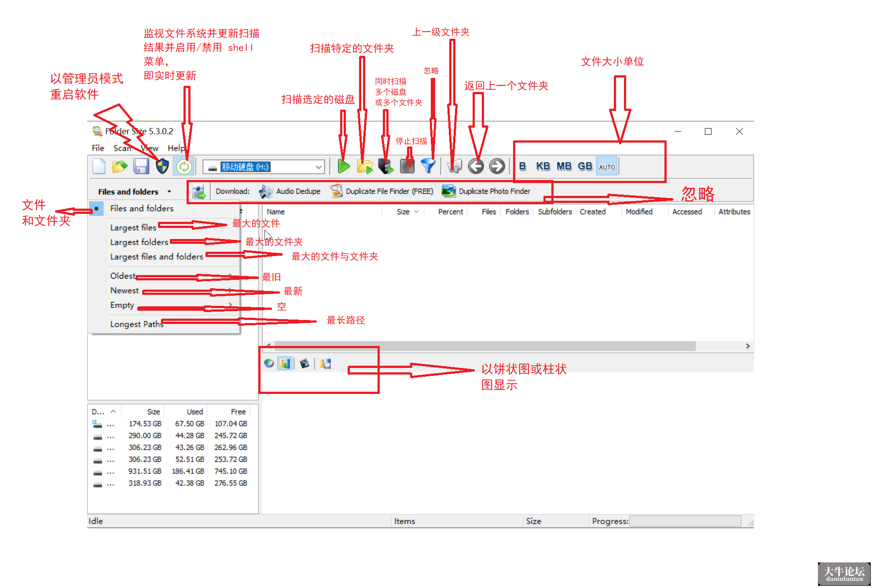This screenshot has height=588, width=873.
Task: Click the Save floppy disk icon
Action: [x=141, y=167]
